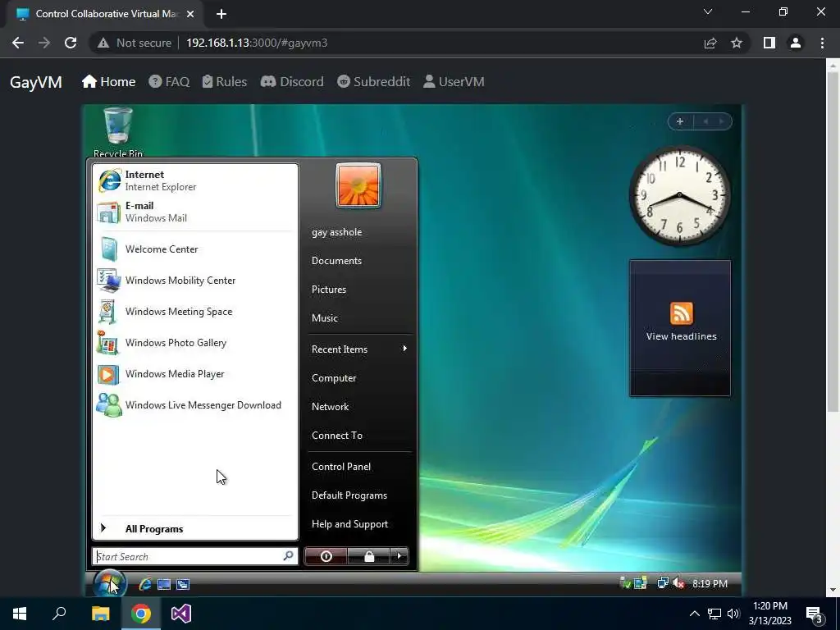Go to GayVM Home link
840x630 pixels.
click(109, 81)
